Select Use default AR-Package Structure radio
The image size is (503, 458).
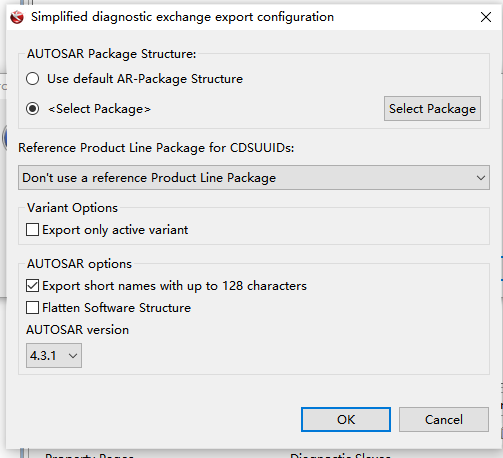33,79
